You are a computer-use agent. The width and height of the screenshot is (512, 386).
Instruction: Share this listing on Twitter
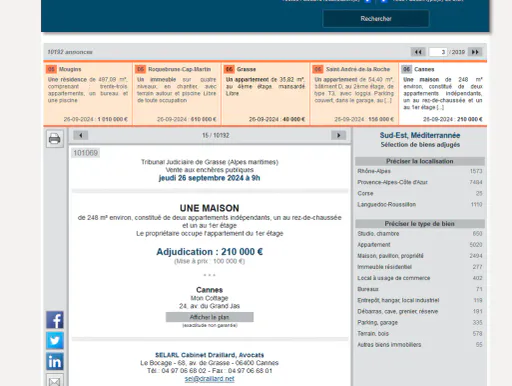coord(55,341)
